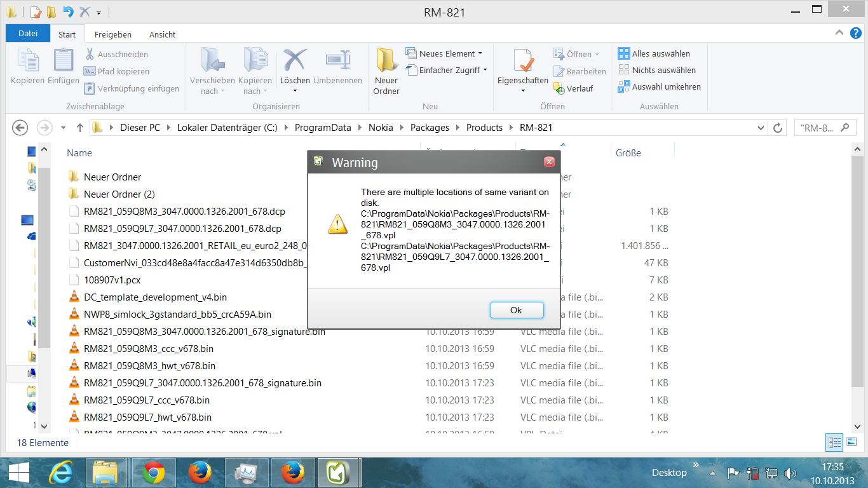Create a folder via Neuer Ordner
This screenshot has width=868, height=488.
pyautogui.click(x=386, y=71)
